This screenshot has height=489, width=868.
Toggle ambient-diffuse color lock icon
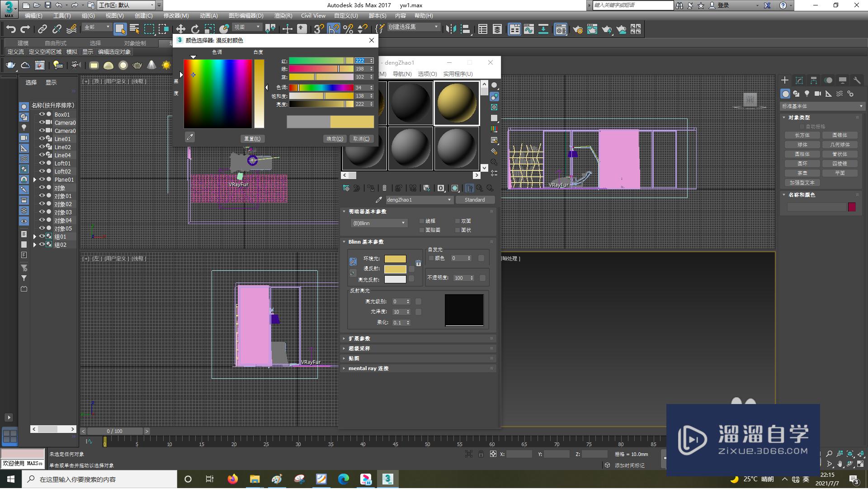418,263
